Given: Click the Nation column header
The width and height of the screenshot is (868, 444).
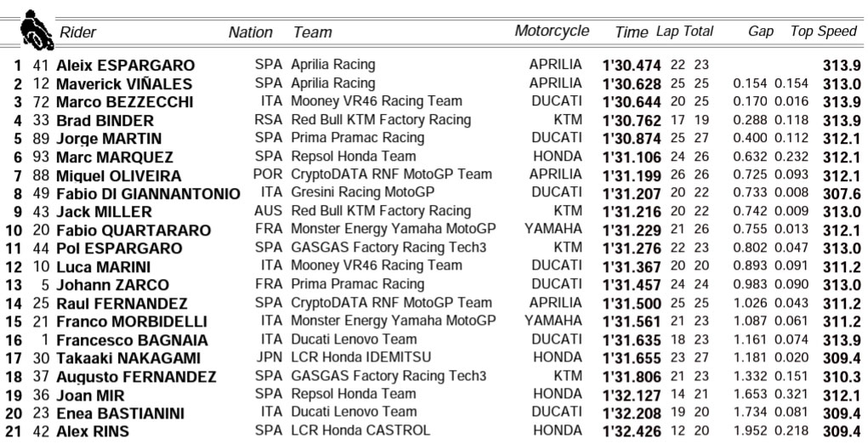Looking at the screenshot, I should [x=250, y=32].
